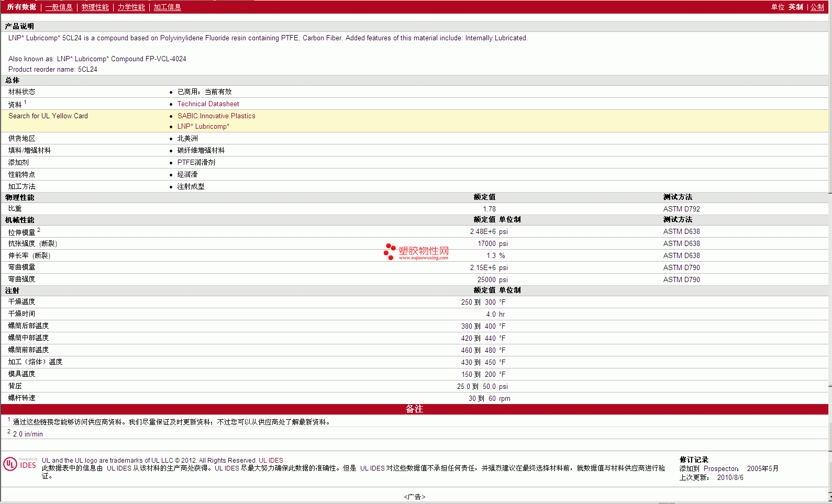Screen dimensions: 832x504
Task: Select the 材料状态 row label
Action: [x=22, y=92]
